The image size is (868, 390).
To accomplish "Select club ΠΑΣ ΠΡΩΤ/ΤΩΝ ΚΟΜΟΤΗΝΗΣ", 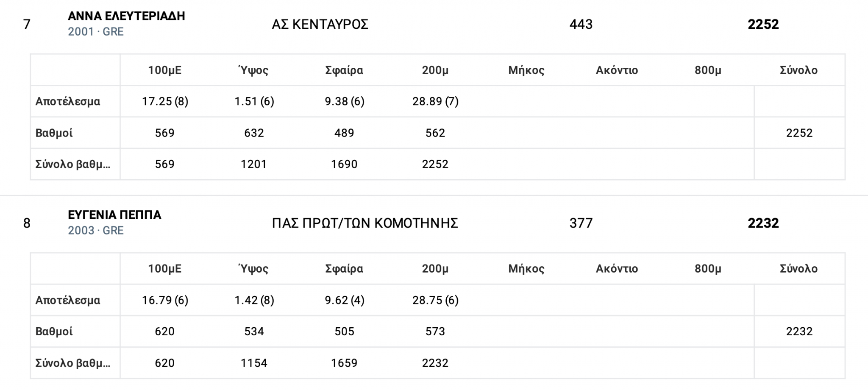I will click(x=365, y=223).
